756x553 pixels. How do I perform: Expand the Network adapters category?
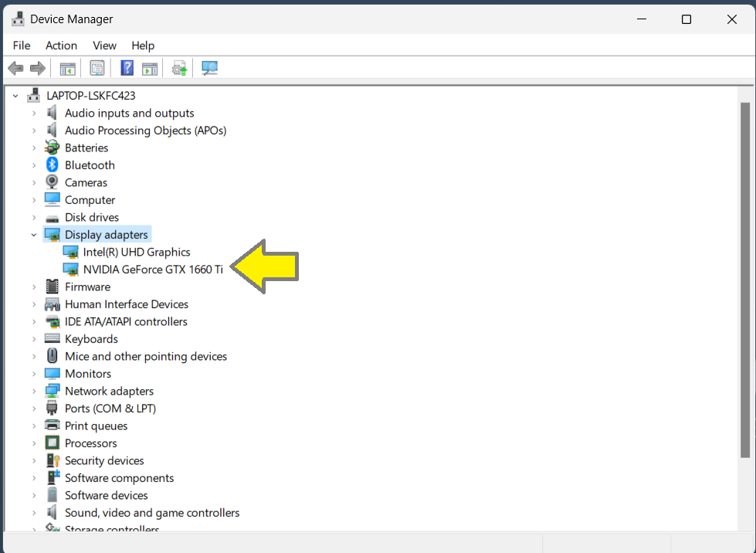pyautogui.click(x=33, y=391)
